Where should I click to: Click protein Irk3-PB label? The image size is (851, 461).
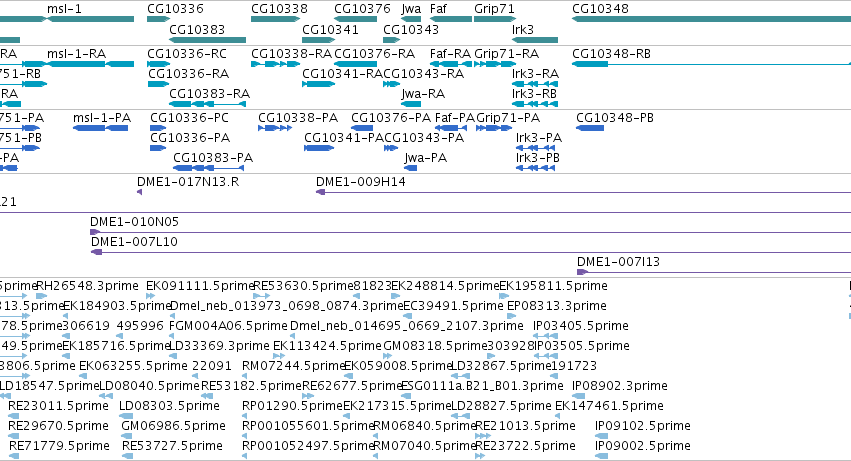pos(537,158)
